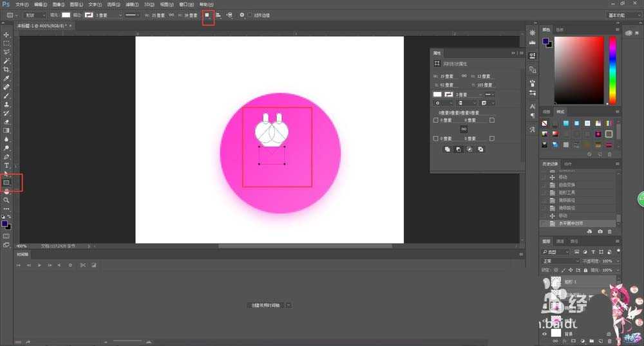Toggle the align edges checkbox

250,15
